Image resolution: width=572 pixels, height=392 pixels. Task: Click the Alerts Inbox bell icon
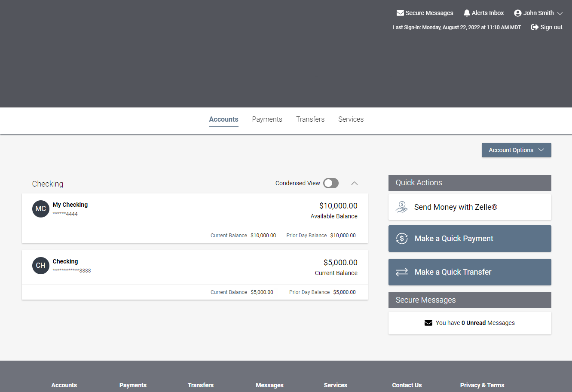click(x=467, y=13)
